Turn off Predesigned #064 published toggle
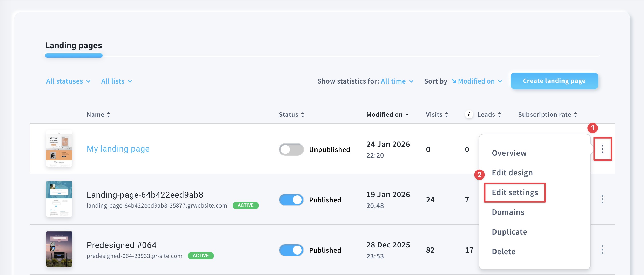 pyautogui.click(x=291, y=250)
